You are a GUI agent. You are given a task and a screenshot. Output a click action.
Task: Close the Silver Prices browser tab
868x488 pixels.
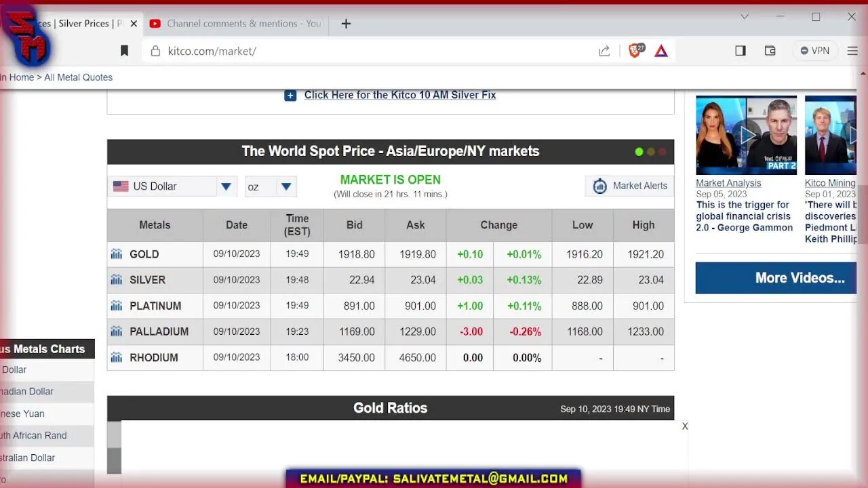[134, 24]
